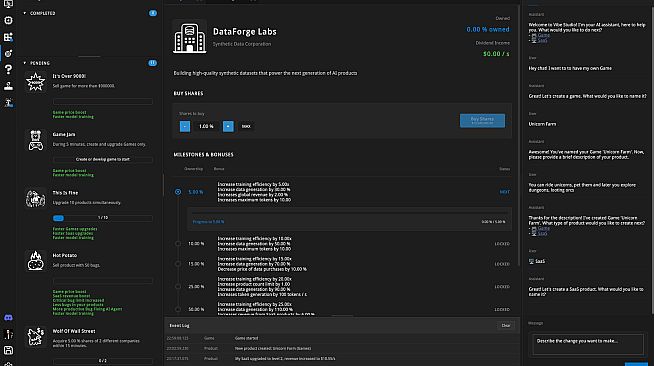The image size is (654, 366).
Task: Click the SaaS icon in the user's chat message
Action: 531,261
